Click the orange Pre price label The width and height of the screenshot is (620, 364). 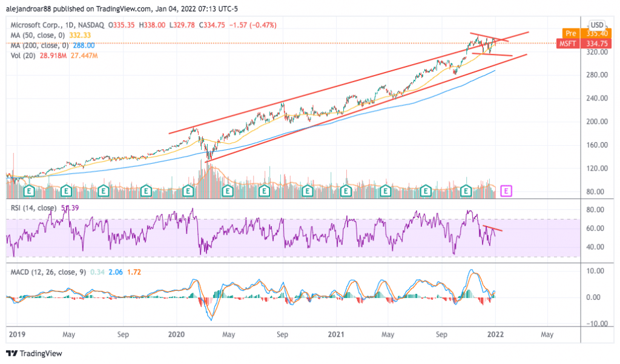[x=587, y=33]
